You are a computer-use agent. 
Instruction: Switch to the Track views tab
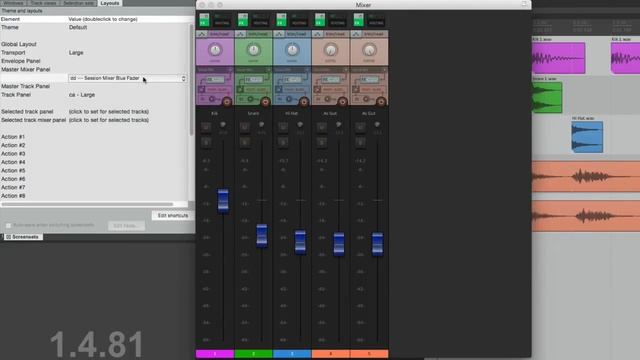(44, 3)
